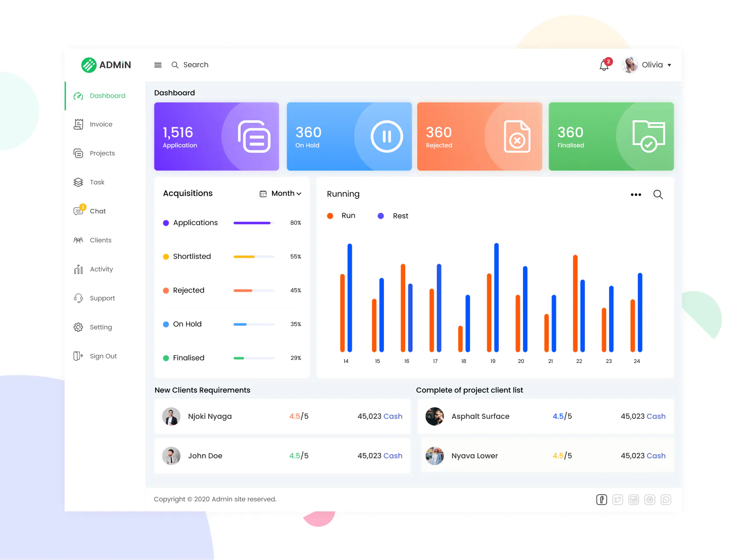Open the WhatsApp icon in footer

pos(666,499)
